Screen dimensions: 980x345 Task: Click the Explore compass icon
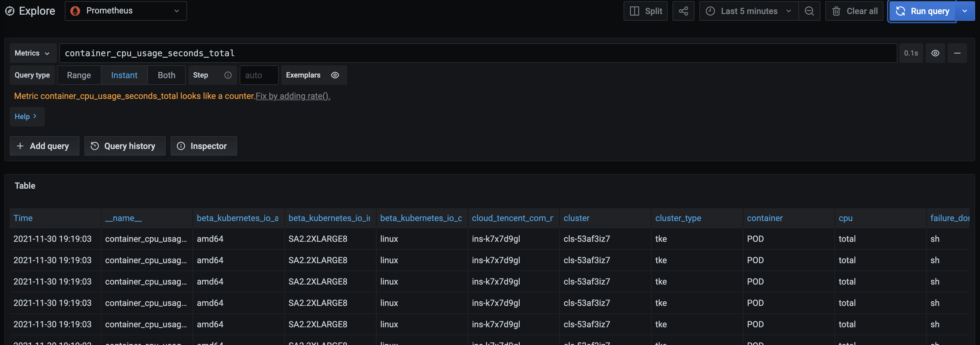[x=9, y=11]
